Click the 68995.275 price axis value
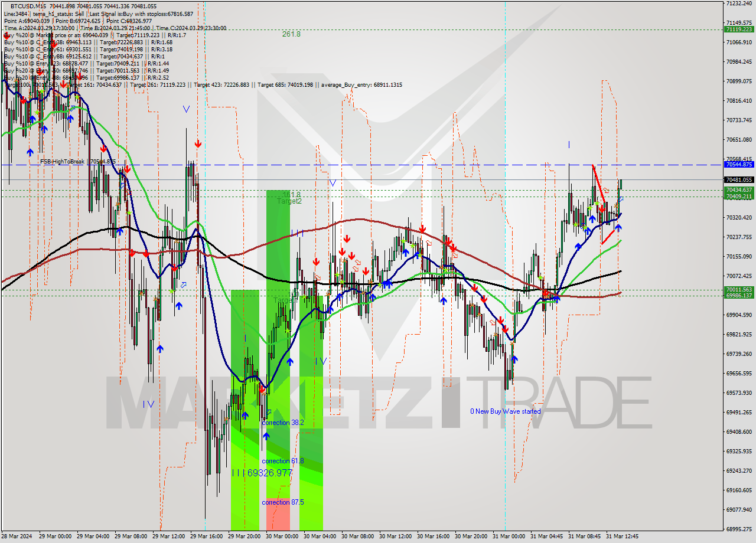The width and height of the screenshot is (756, 543). pyautogui.click(x=739, y=529)
